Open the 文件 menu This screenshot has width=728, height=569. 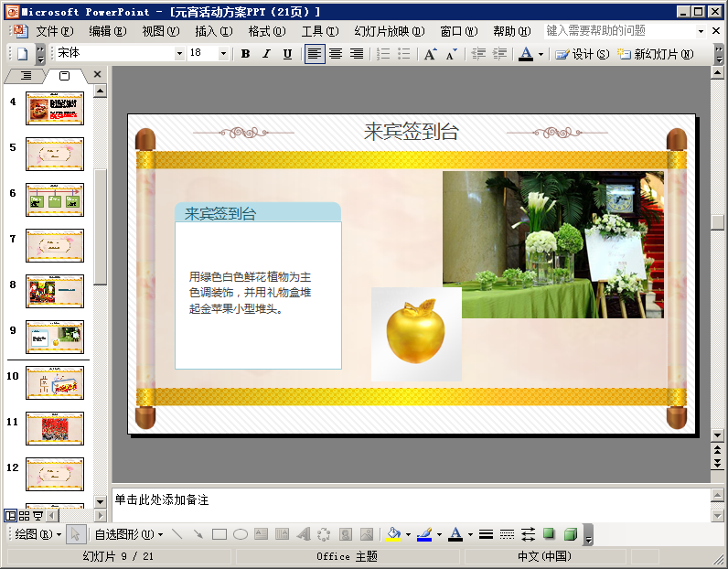tap(54, 31)
